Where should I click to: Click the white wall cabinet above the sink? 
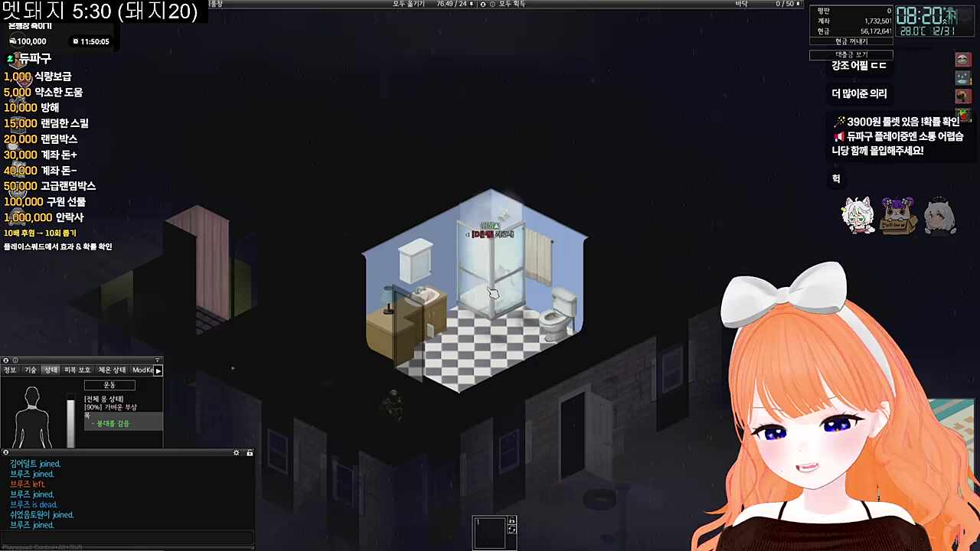(x=416, y=260)
